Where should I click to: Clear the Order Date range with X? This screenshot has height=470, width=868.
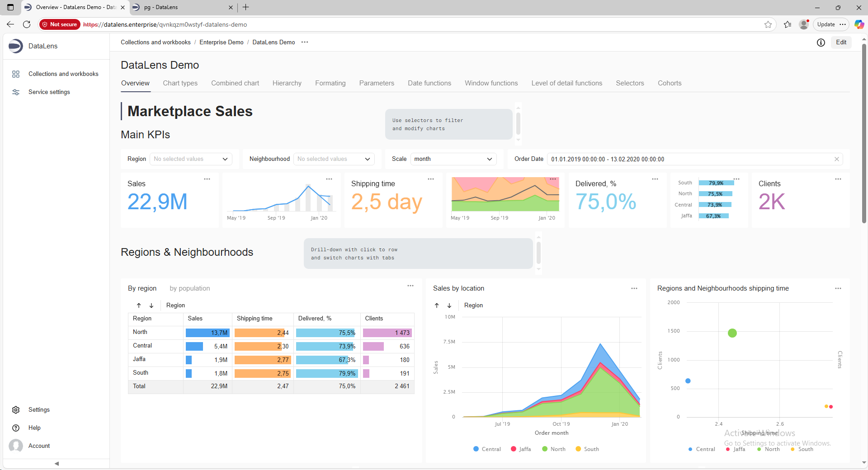pos(837,159)
